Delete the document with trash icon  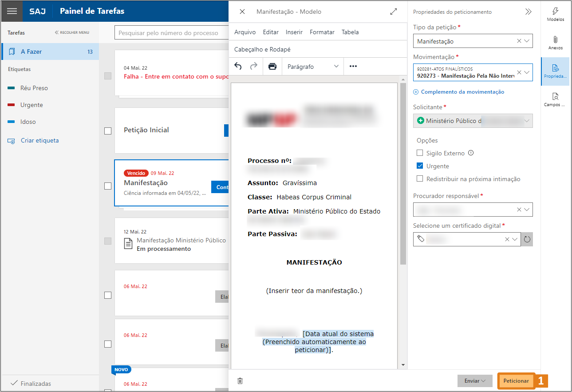click(x=240, y=381)
